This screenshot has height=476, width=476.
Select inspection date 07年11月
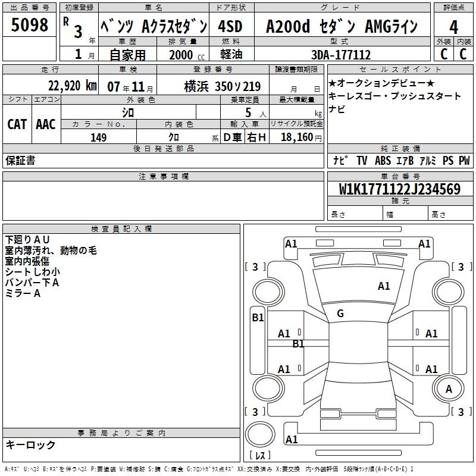130,87
